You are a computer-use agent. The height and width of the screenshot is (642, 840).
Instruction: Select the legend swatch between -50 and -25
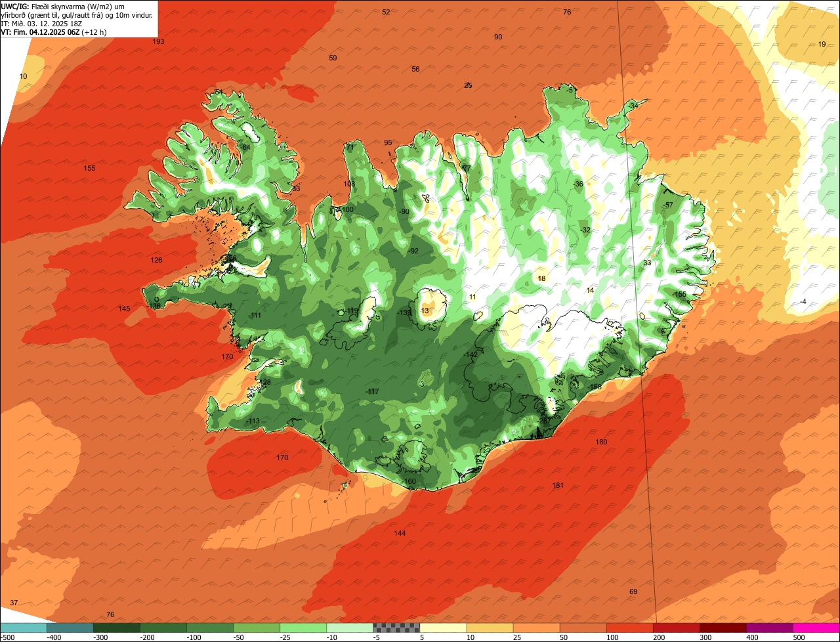pos(256,628)
